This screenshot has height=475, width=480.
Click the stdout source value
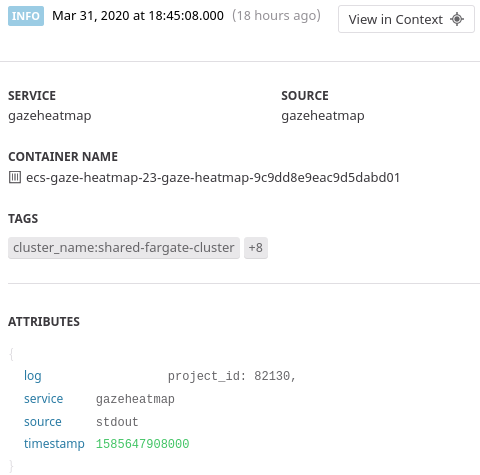click(x=117, y=422)
